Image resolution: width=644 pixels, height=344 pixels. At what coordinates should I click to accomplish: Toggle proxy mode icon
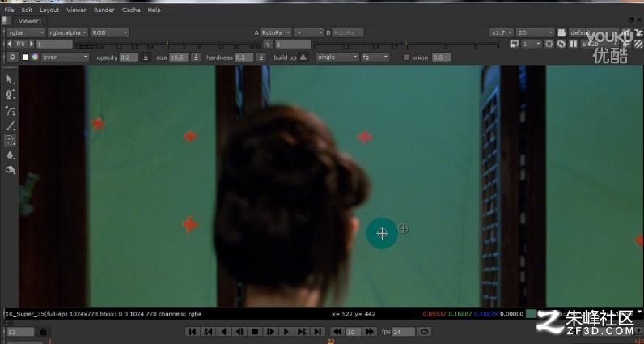514,44
